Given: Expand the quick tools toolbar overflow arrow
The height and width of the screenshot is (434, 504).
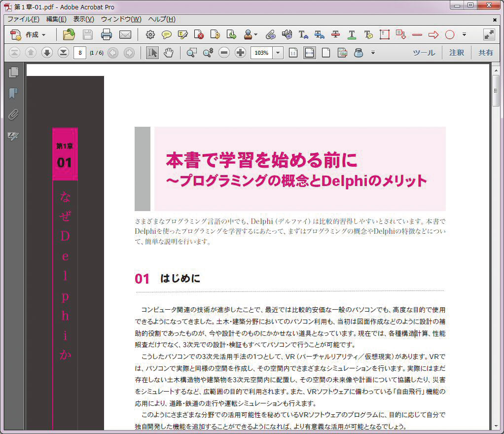Looking at the screenshot, I should (464, 35).
